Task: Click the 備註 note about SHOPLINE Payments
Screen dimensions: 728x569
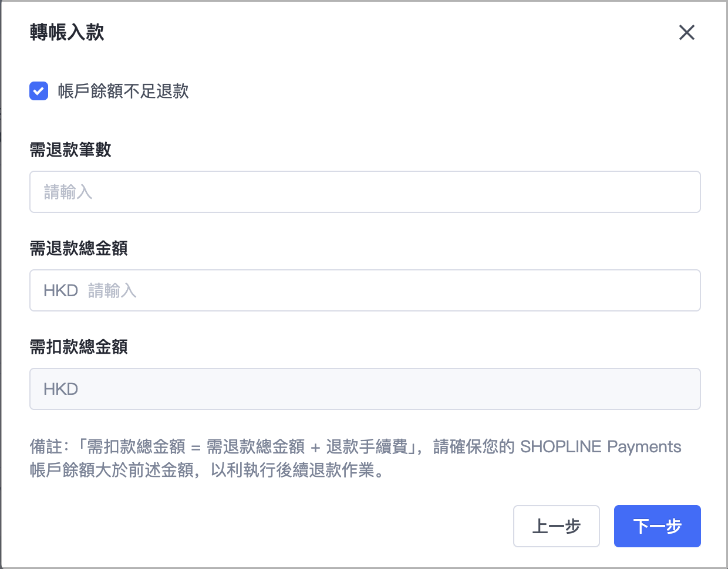Action: (x=356, y=458)
